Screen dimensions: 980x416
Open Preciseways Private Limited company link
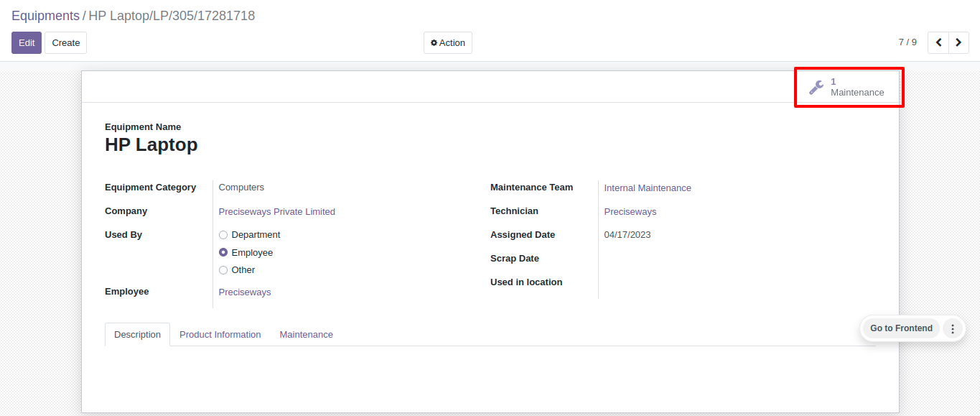277,211
